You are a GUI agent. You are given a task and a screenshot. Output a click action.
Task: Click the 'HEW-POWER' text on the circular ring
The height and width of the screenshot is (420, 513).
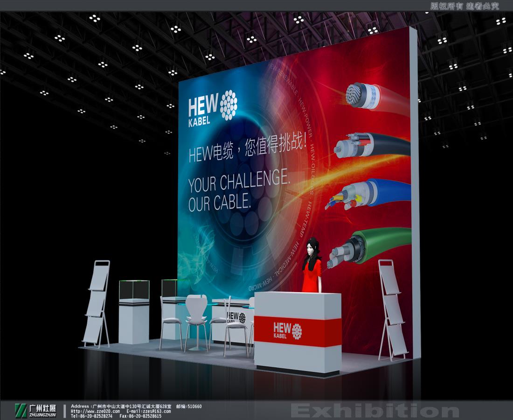(305, 119)
